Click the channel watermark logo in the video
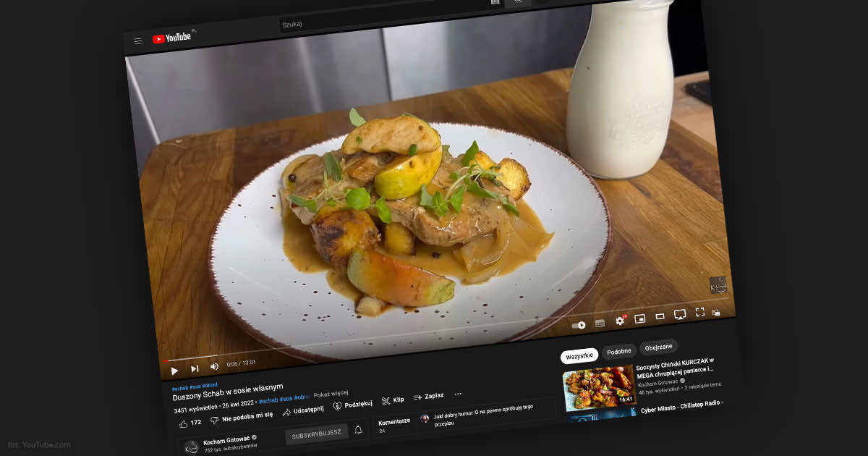 point(718,284)
